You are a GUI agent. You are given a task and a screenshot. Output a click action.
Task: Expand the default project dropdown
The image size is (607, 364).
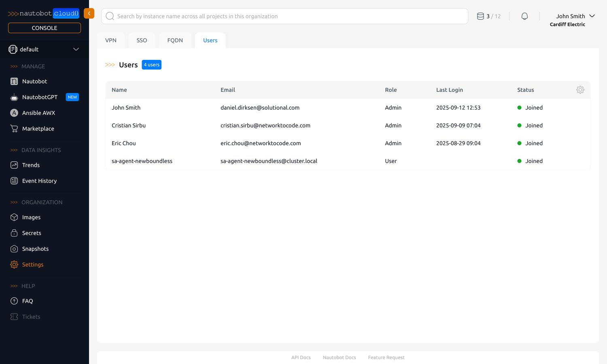(x=76, y=49)
